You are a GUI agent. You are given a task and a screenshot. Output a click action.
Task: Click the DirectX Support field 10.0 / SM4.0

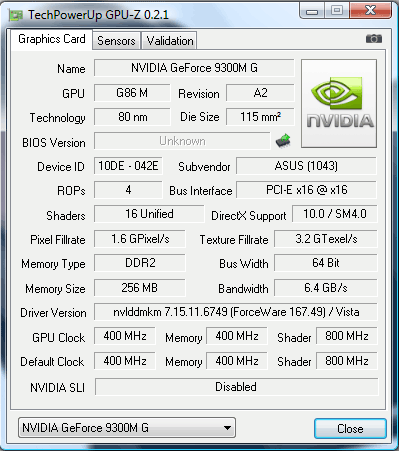335,214
